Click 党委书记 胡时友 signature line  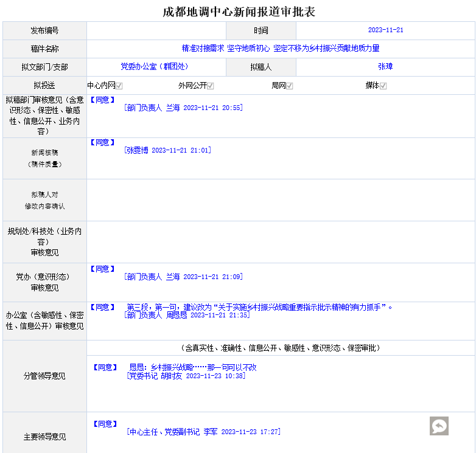tap(186, 376)
